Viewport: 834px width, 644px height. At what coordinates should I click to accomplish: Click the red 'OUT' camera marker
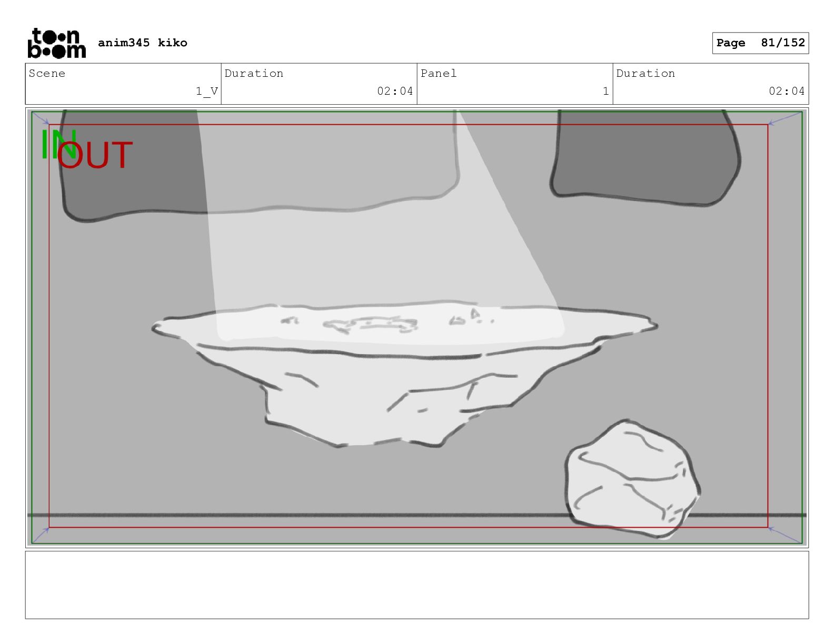[x=95, y=155]
